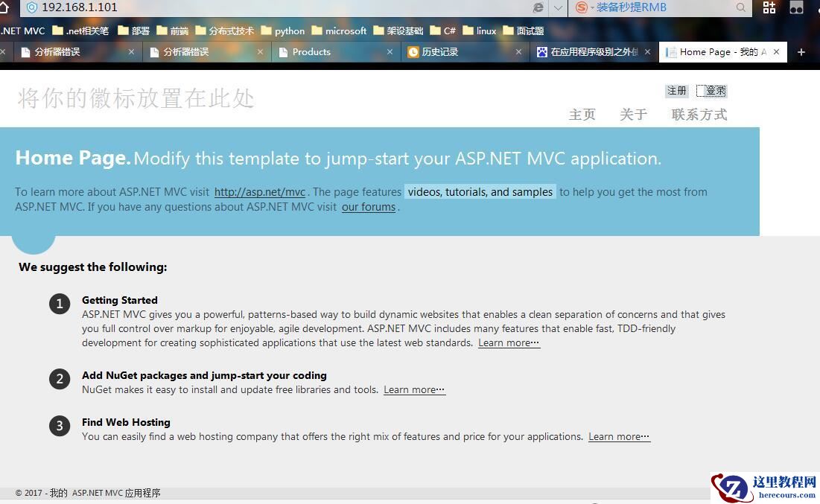
Task: Open the C# bookmark folder
Action: [x=443, y=31]
